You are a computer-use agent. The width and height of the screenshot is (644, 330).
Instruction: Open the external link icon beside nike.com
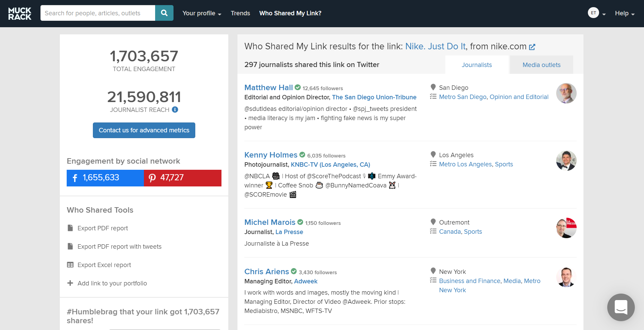point(532,47)
